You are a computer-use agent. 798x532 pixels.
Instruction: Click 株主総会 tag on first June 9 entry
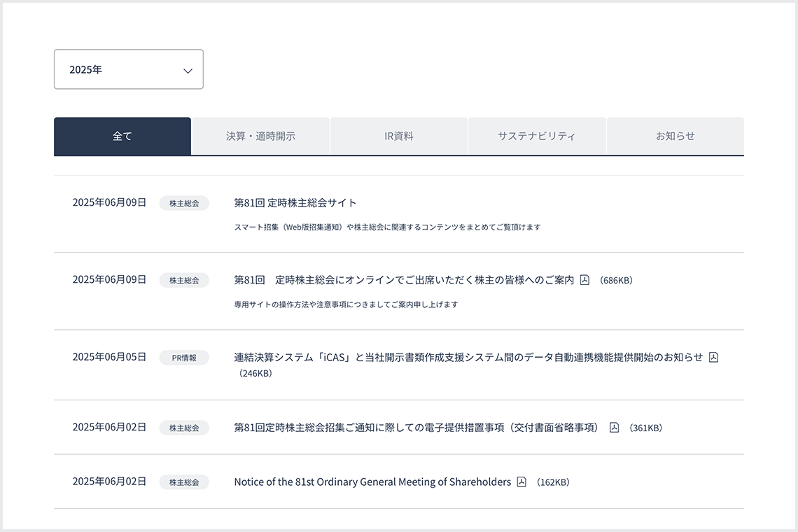click(x=184, y=203)
